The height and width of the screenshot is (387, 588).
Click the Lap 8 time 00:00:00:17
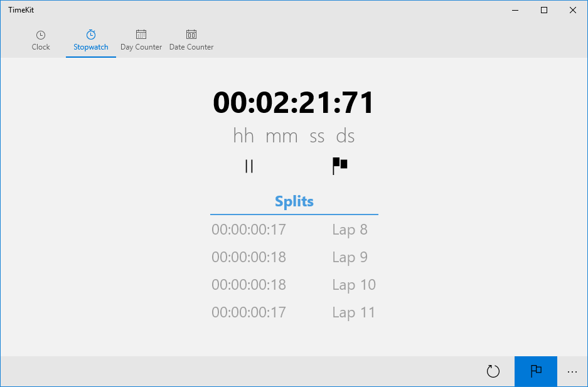click(249, 230)
